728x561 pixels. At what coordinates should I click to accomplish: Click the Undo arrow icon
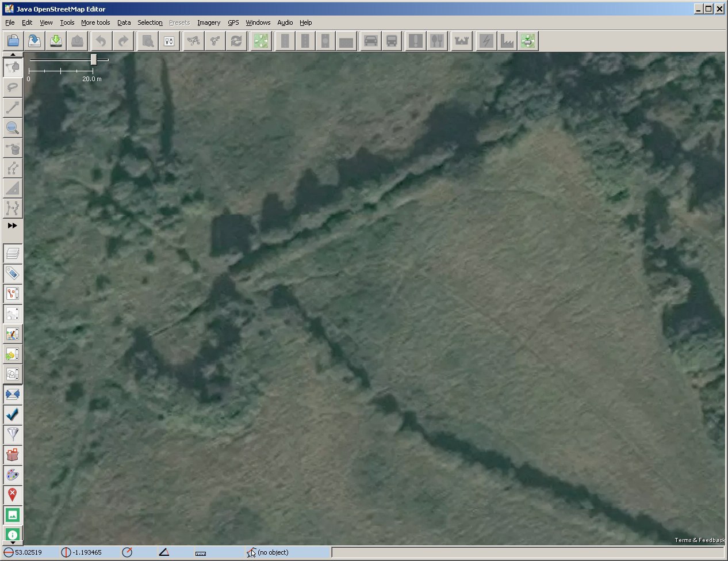tap(101, 41)
